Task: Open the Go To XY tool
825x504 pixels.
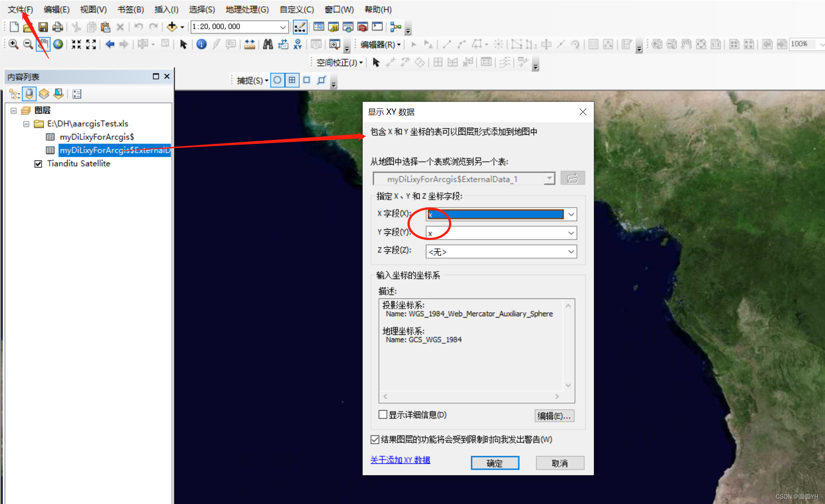Action: coord(298,44)
